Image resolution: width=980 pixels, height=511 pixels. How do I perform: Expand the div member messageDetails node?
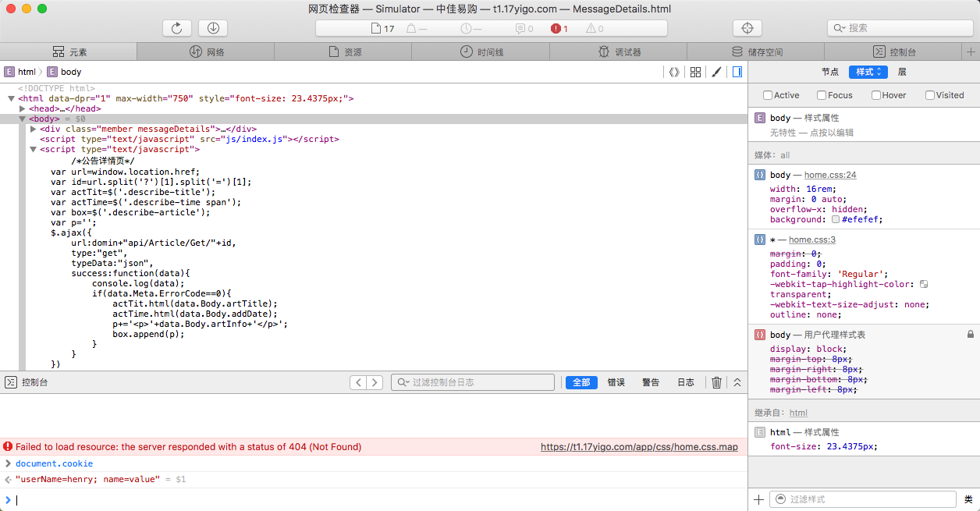34,130
